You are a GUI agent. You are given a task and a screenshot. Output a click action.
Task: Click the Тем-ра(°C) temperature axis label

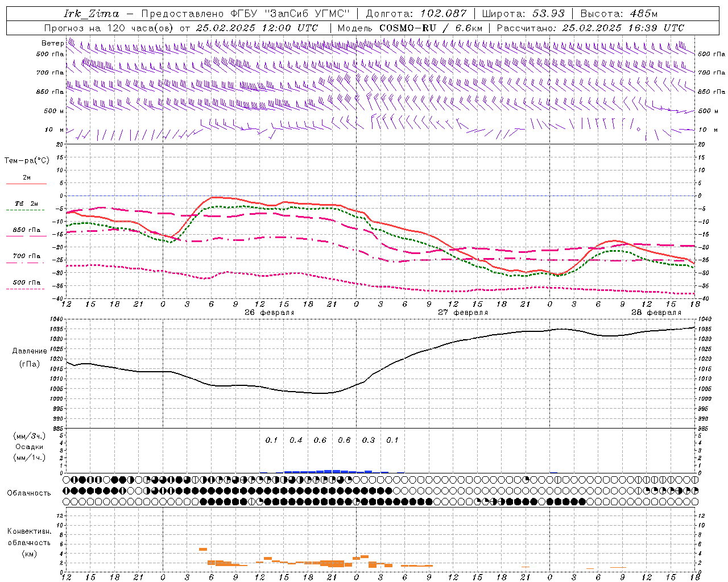coord(27,161)
